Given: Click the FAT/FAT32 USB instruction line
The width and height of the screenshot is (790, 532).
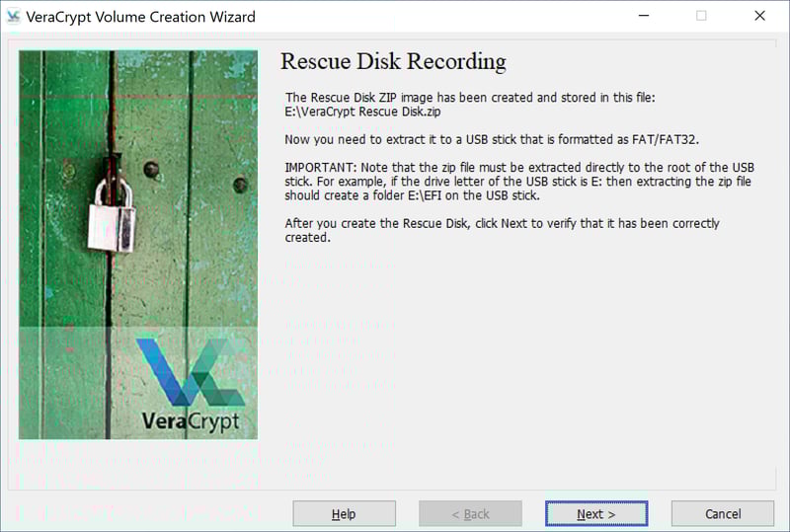Looking at the screenshot, I should 492,139.
